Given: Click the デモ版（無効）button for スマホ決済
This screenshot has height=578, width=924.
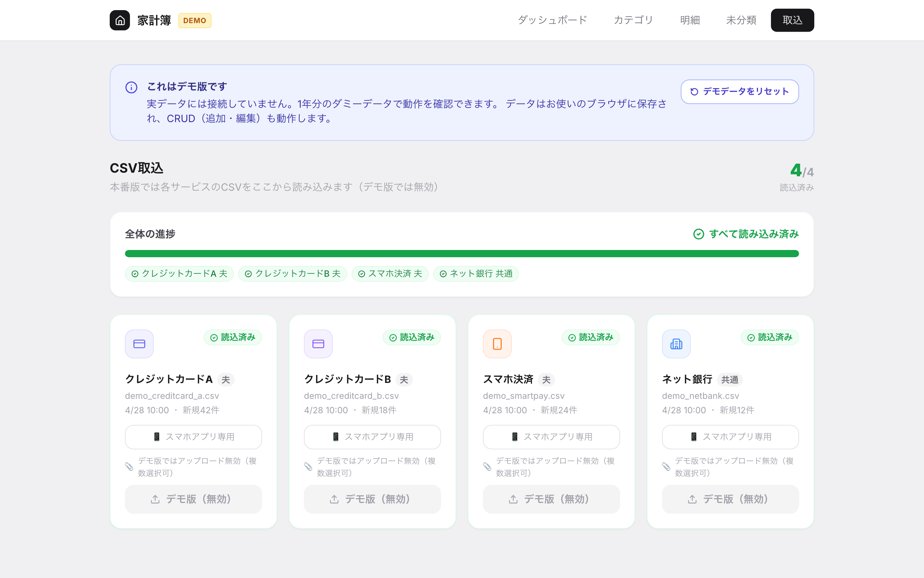Looking at the screenshot, I should (x=552, y=499).
